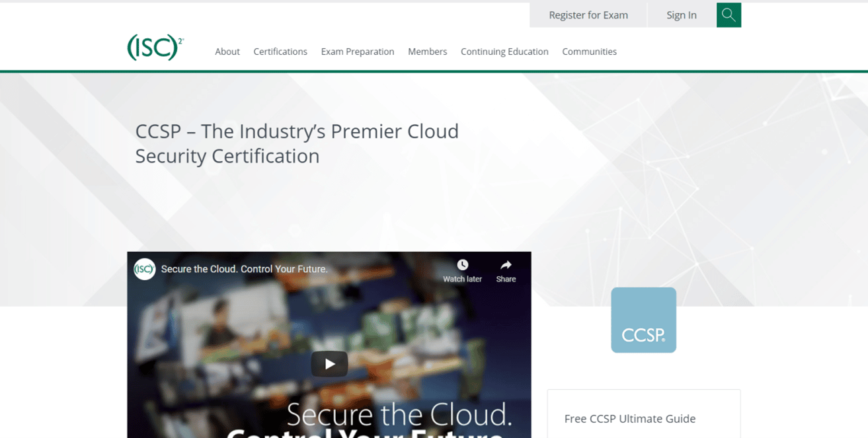Screen dimensions: 868x438
Task: Open the Members navigation item
Action: pos(427,52)
